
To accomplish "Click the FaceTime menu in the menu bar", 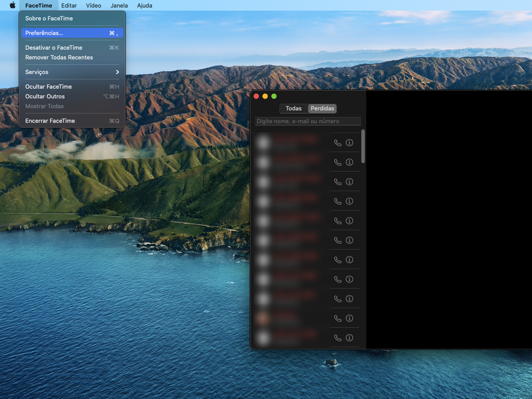I will coord(38,5).
